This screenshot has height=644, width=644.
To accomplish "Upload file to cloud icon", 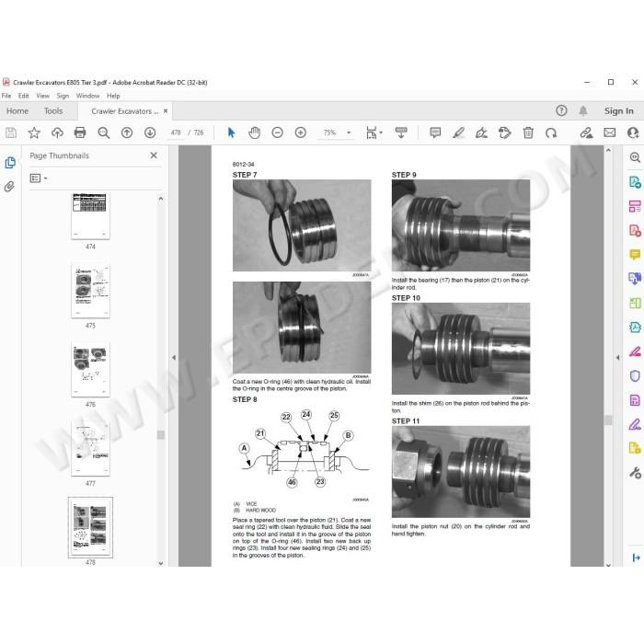I will pyautogui.click(x=57, y=132).
